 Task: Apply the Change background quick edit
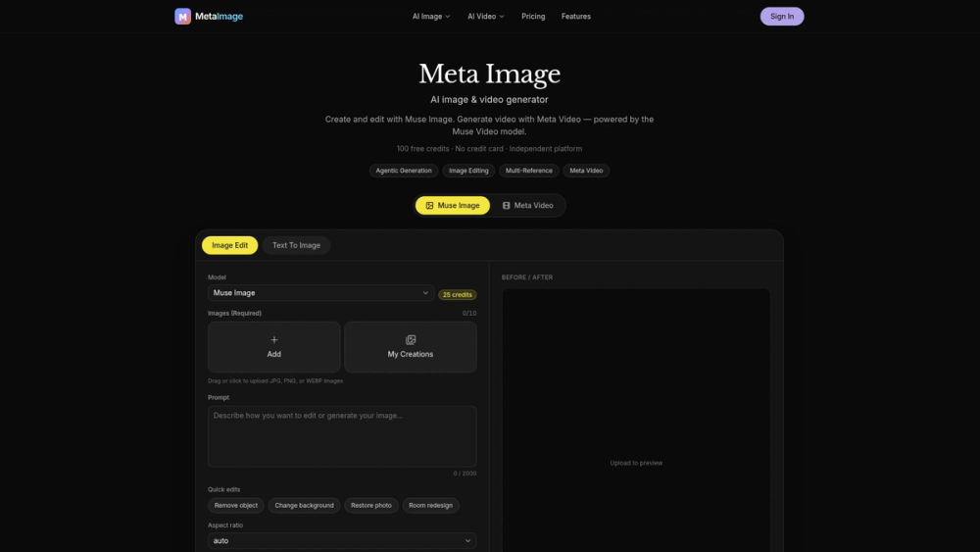point(305,505)
